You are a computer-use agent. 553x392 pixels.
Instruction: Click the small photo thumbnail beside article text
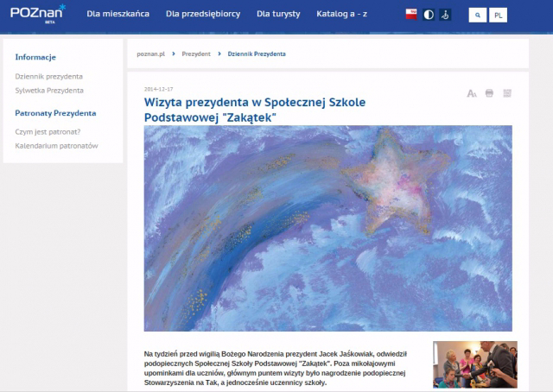(474, 364)
